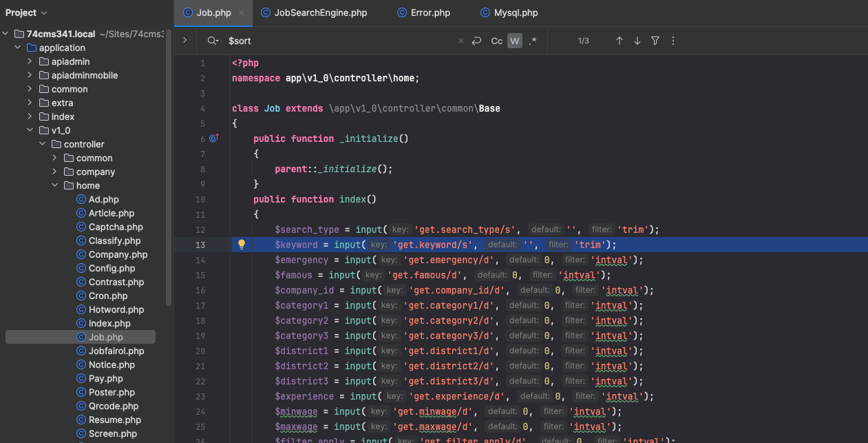Go to previous search occurrence
Image resolution: width=868 pixels, height=443 pixels.
(620, 41)
